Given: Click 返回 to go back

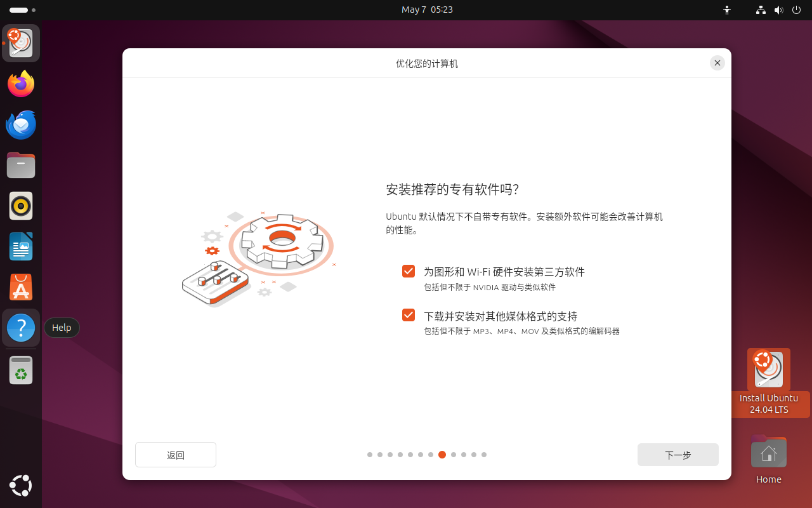Looking at the screenshot, I should [x=175, y=455].
